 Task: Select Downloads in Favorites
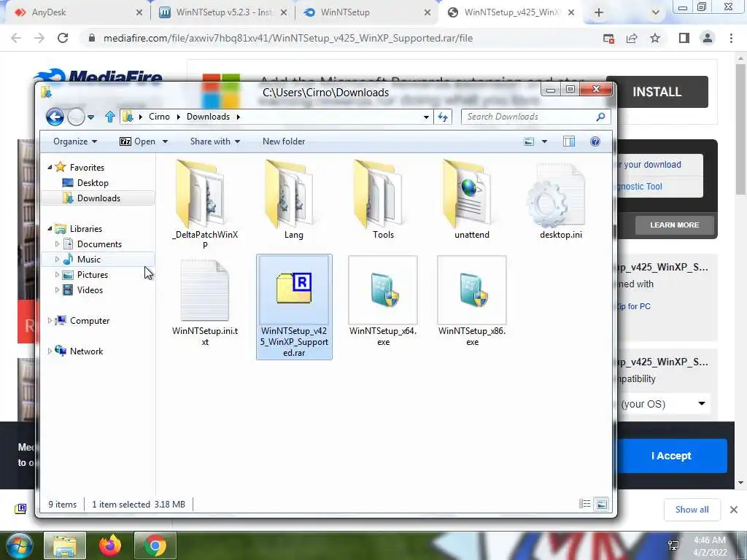click(x=98, y=198)
